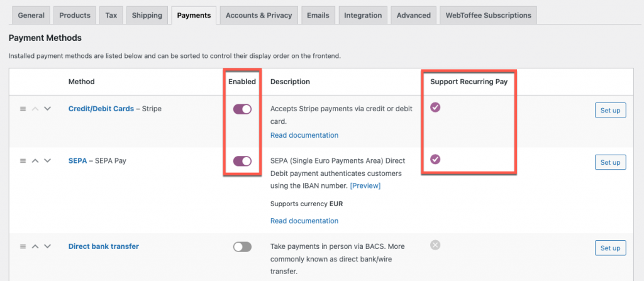Click the Support Recurring Pay header
The width and height of the screenshot is (644, 281).
tap(469, 82)
